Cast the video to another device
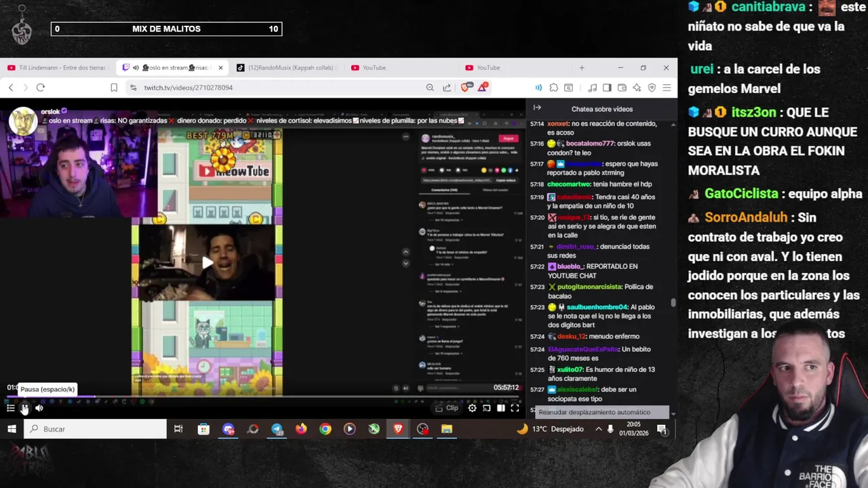Screen dimensions: 868x488 pyautogui.click(x=486, y=408)
